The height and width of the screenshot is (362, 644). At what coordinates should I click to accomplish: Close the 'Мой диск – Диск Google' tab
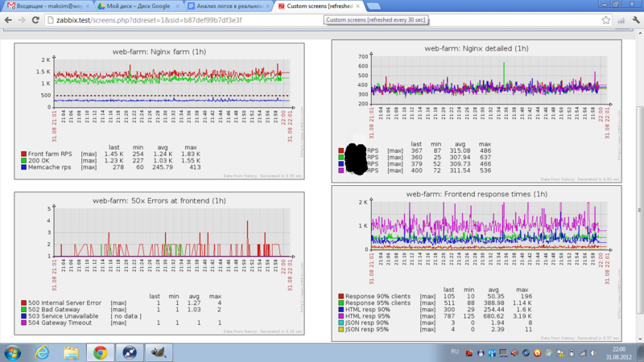click(x=177, y=6)
